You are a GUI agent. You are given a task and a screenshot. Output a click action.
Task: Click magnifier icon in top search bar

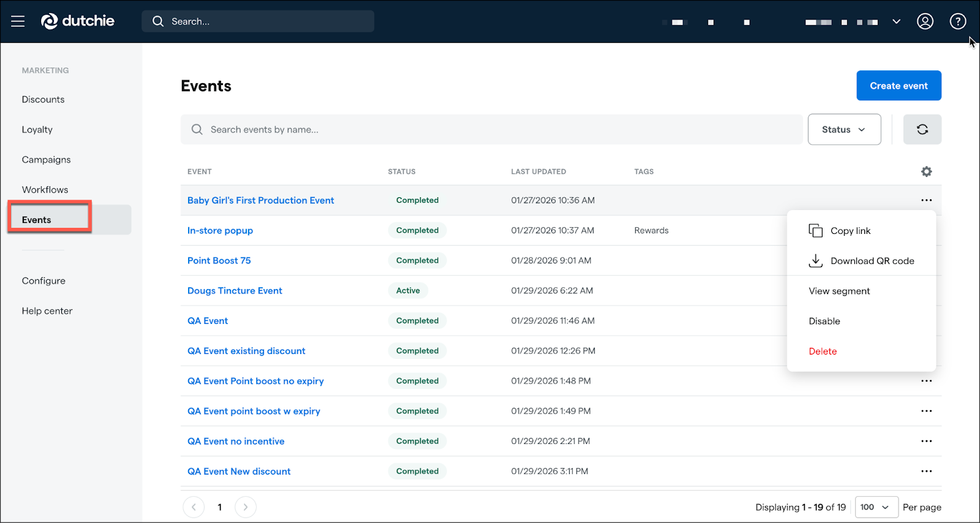[158, 21]
